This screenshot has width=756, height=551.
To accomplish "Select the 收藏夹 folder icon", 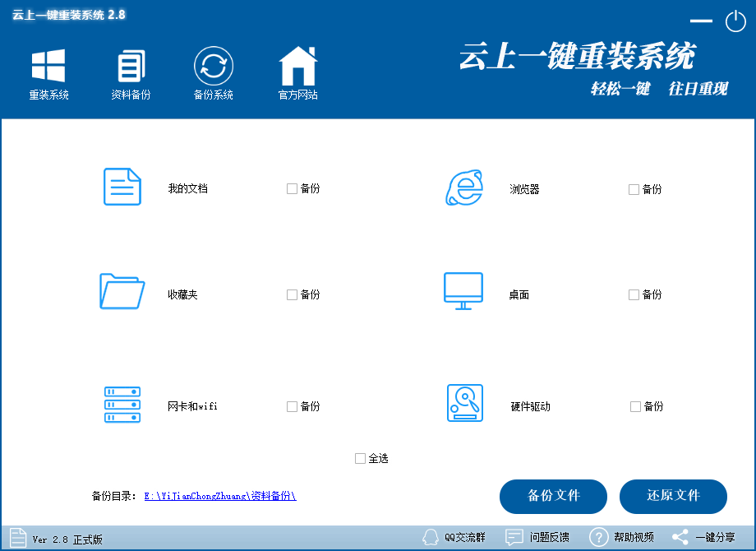I will point(122,292).
